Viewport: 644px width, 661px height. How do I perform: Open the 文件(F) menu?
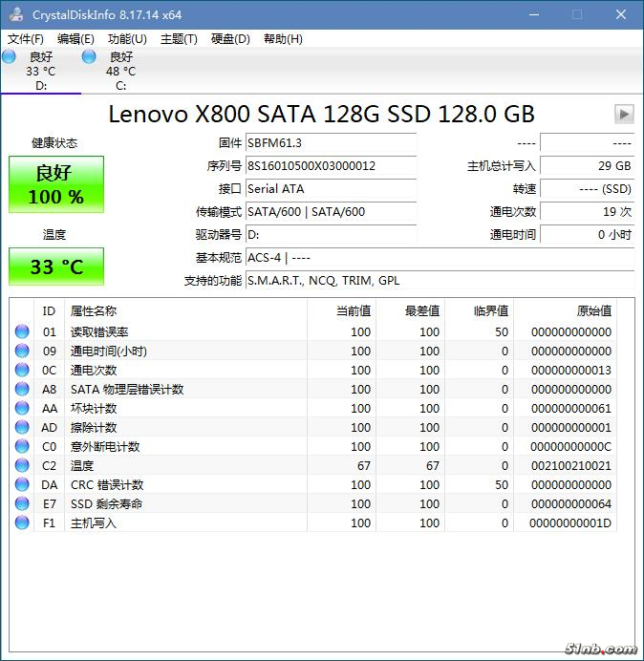[26, 39]
